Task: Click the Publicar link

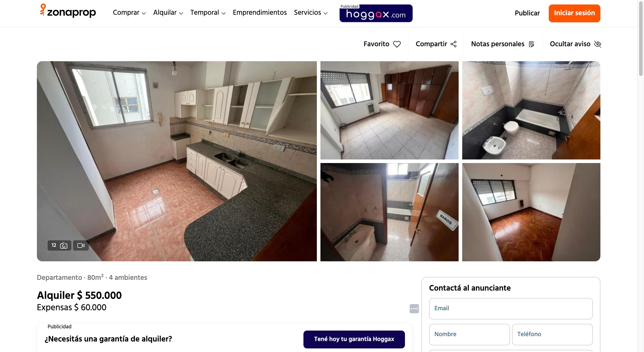Action: [x=527, y=13]
